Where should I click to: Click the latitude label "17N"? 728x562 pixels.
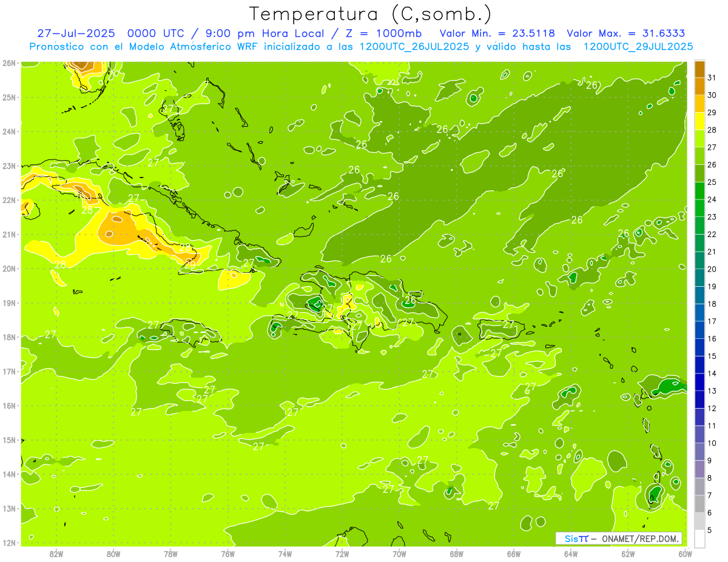point(9,371)
